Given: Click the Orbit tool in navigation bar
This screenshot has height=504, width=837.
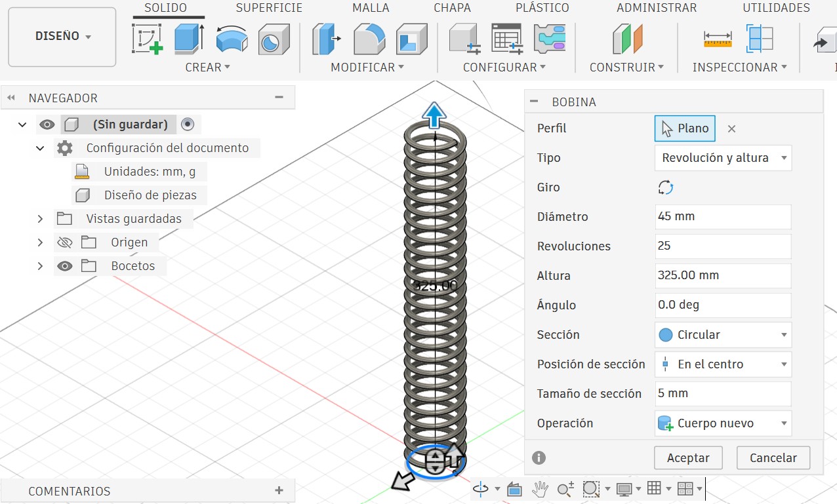Looking at the screenshot, I should pos(481,489).
